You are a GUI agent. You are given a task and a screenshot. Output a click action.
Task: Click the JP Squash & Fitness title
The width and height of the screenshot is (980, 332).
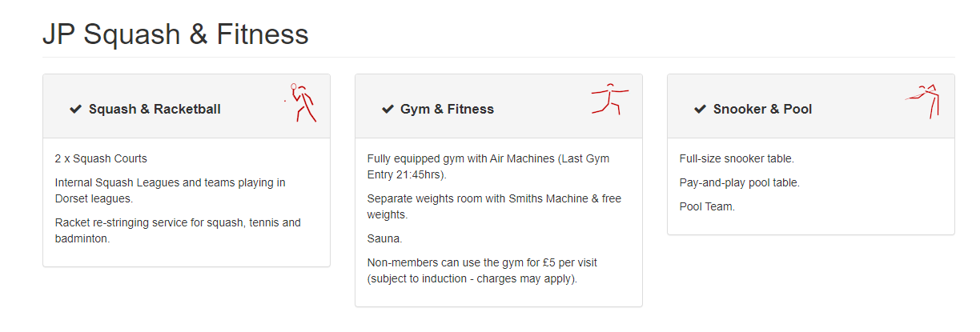[x=175, y=35]
